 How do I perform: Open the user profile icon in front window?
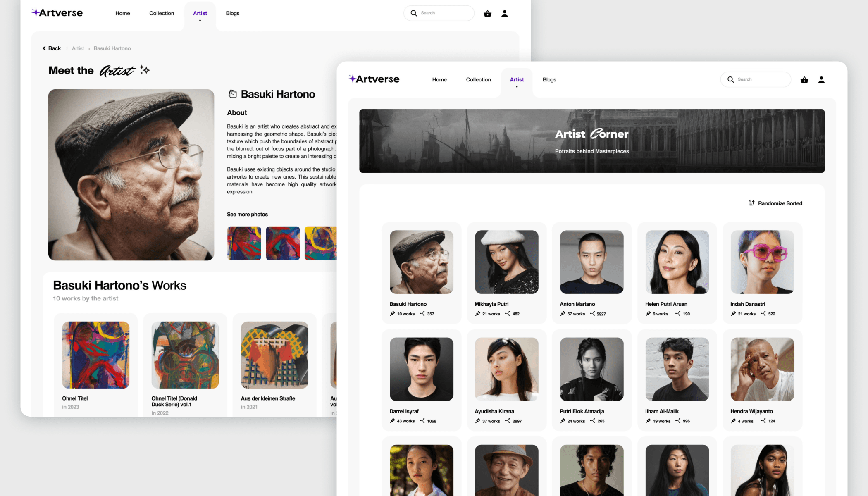pyautogui.click(x=821, y=80)
